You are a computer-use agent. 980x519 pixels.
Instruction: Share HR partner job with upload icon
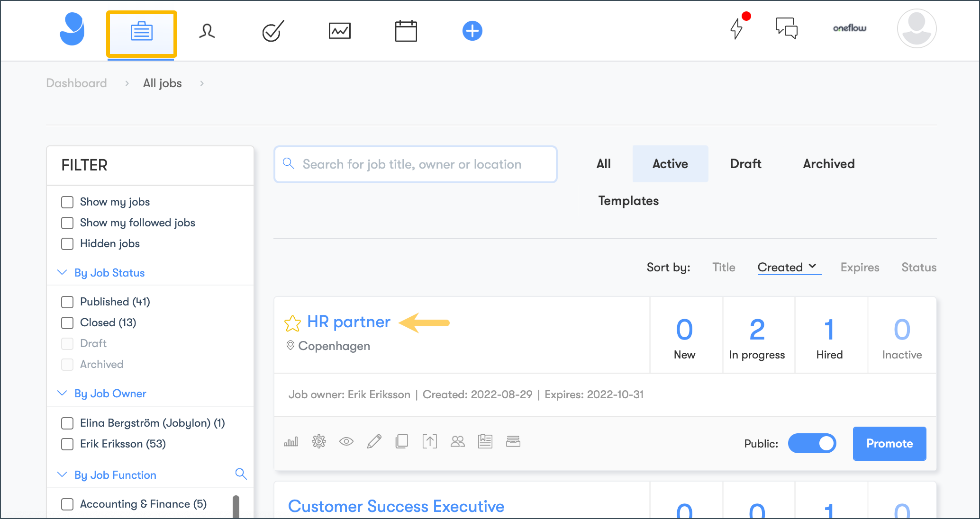click(x=430, y=441)
